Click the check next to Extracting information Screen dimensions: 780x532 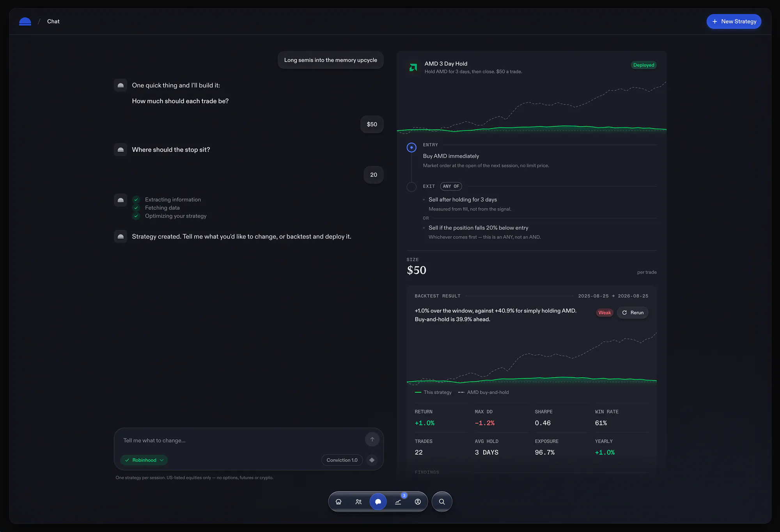click(136, 200)
